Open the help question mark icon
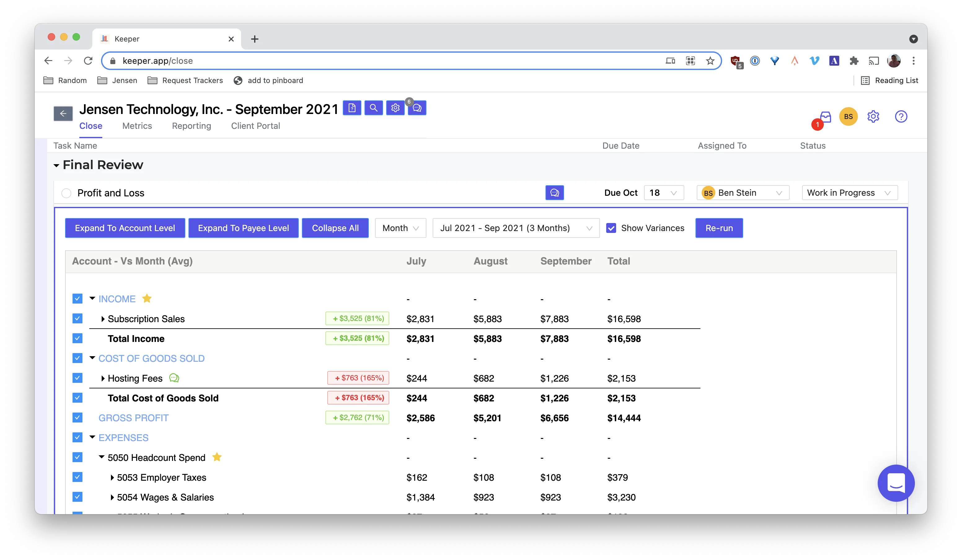 (901, 116)
